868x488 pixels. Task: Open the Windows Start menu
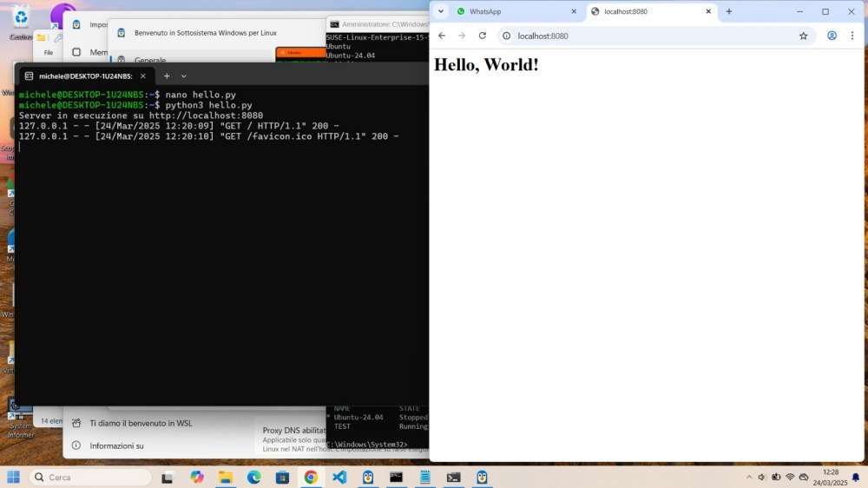pos(14,477)
